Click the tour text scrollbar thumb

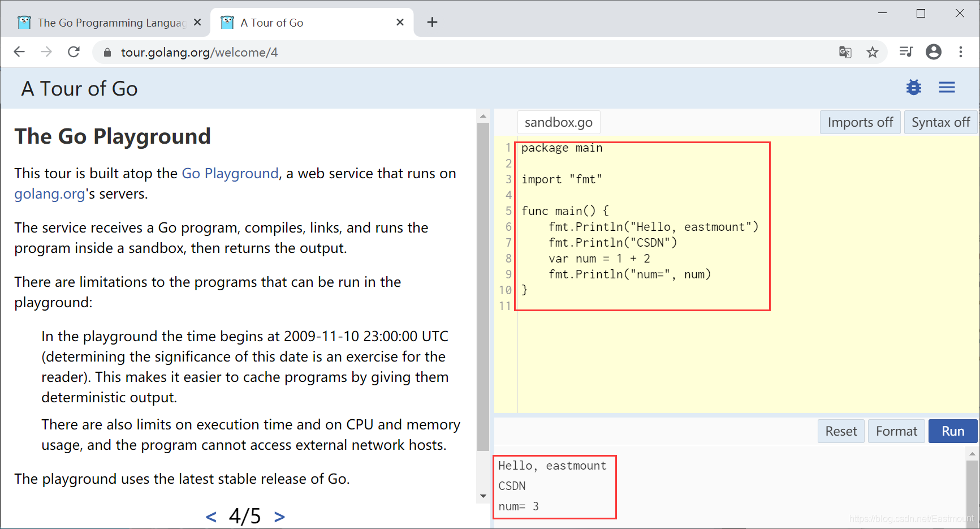click(x=483, y=286)
